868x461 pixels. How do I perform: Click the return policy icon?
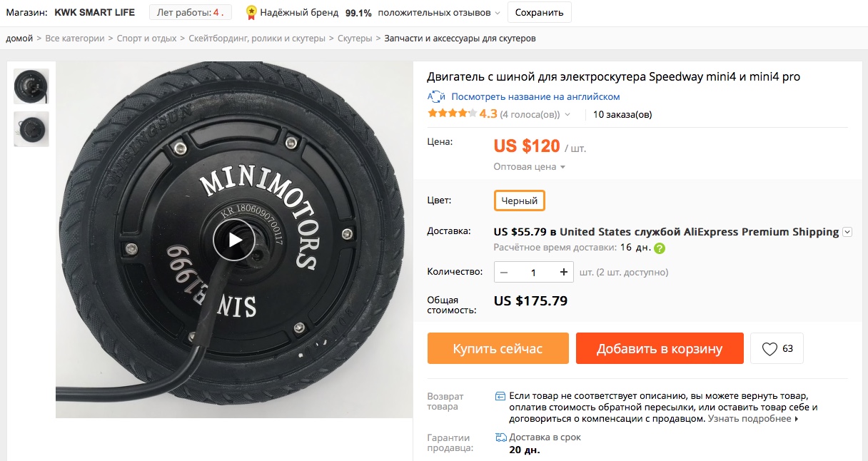click(501, 396)
